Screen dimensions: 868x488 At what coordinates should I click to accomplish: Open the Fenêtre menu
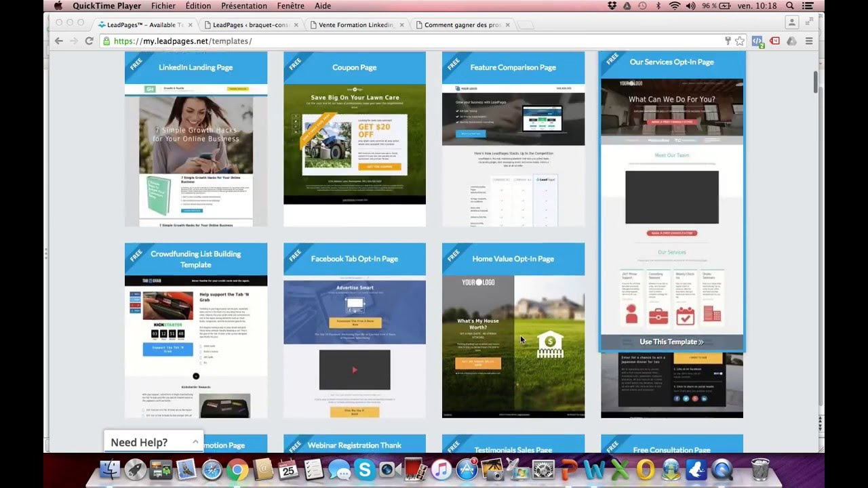[x=291, y=5]
